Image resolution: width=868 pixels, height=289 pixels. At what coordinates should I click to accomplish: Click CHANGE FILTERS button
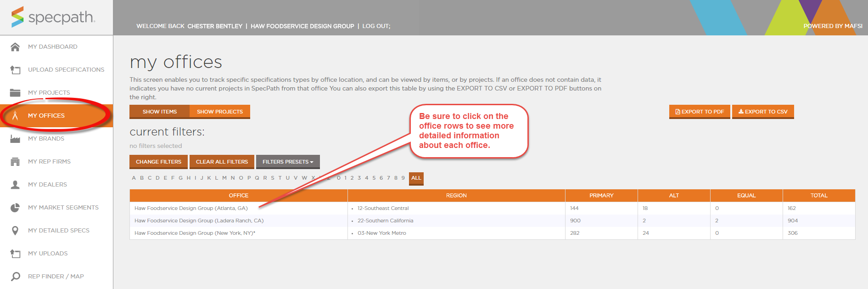click(159, 162)
